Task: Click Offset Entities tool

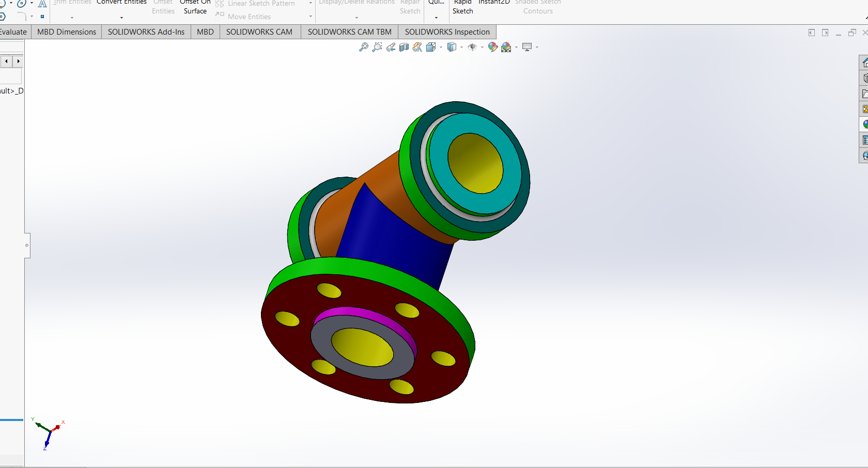Action: tap(163, 6)
